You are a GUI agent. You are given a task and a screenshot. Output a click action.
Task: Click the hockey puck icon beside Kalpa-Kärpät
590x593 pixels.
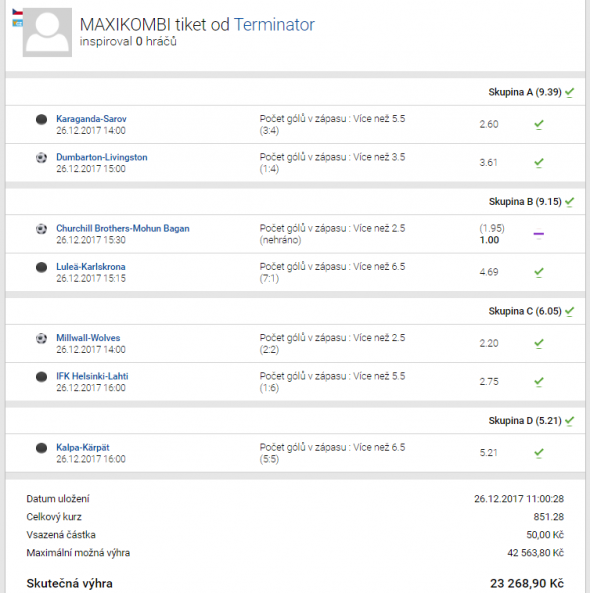point(41,448)
